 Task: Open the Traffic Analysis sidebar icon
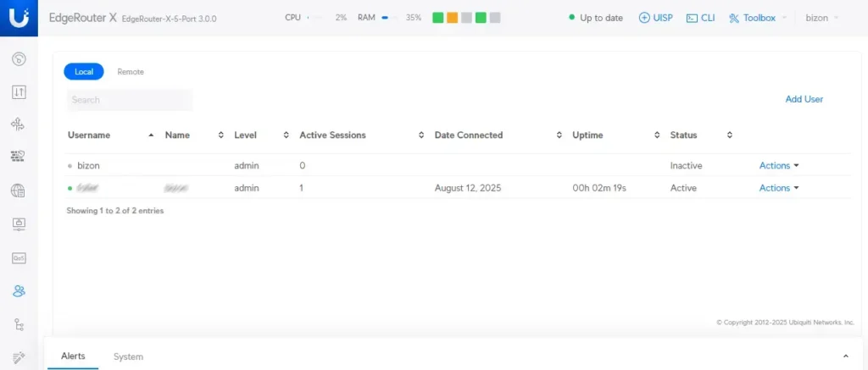[19, 91]
